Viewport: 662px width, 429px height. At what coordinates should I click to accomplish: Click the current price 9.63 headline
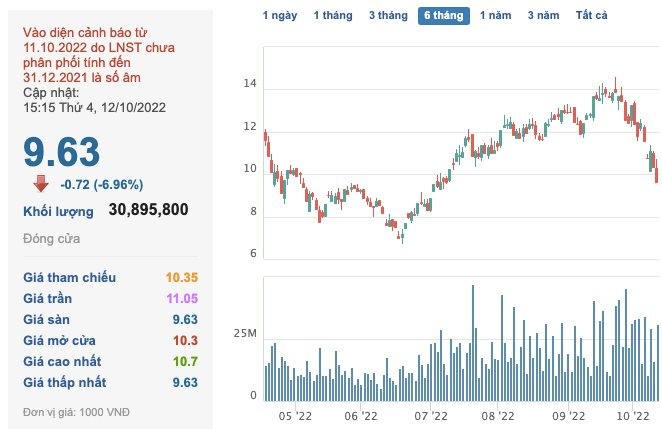[x=62, y=152]
